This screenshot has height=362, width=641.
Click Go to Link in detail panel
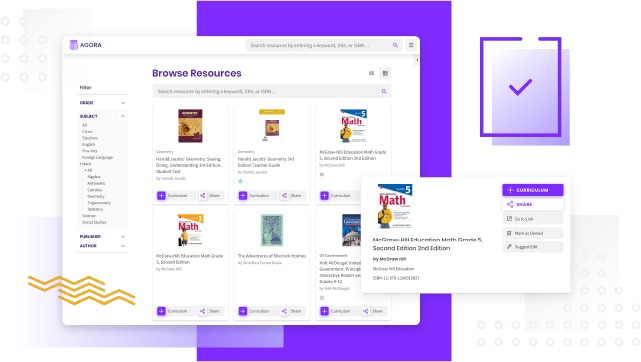[532, 219]
